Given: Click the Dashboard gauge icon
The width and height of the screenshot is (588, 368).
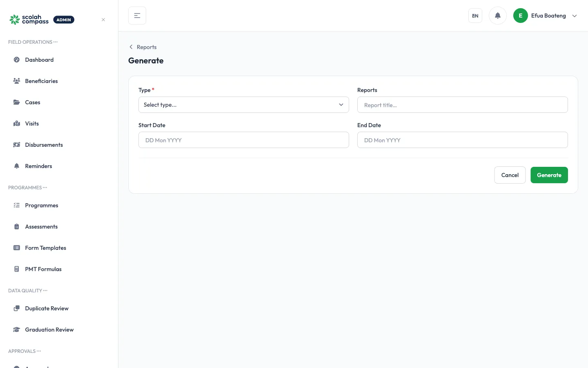Looking at the screenshot, I should point(17,60).
